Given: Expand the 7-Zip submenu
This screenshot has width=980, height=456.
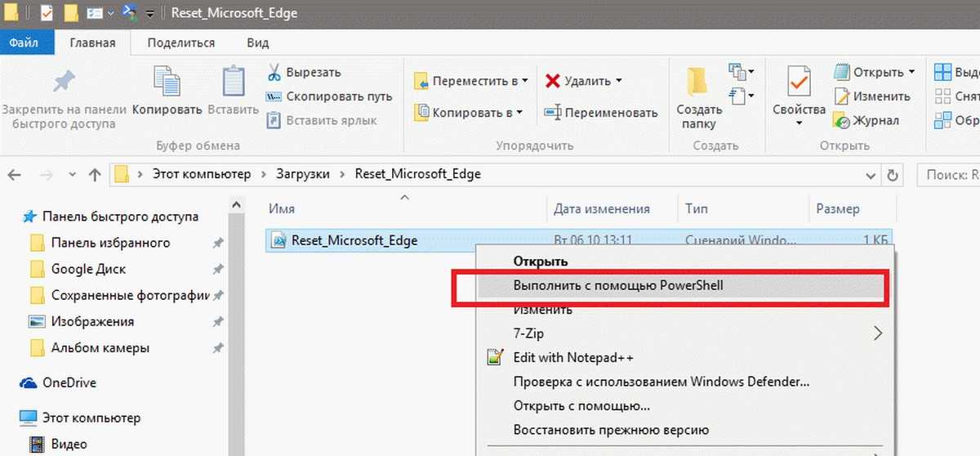Looking at the screenshot, I should [878, 333].
